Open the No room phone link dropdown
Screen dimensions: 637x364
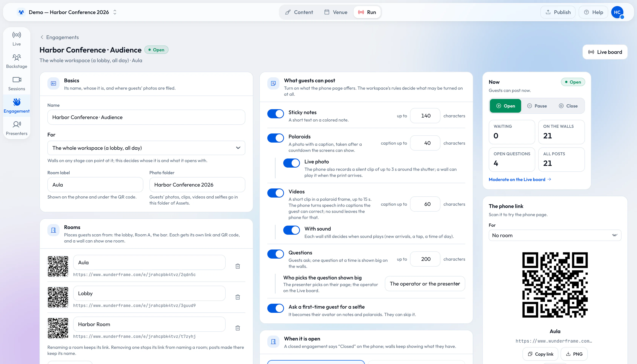(555, 235)
